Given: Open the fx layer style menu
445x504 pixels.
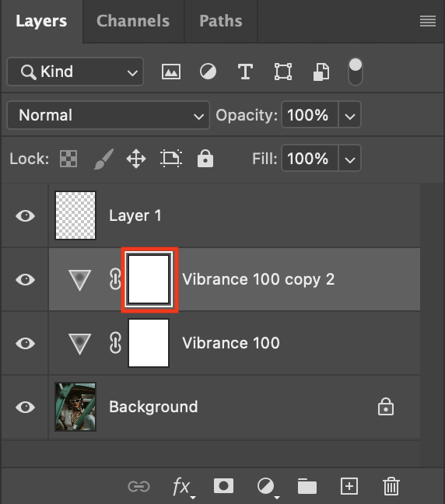Looking at the screenshot, I should point(184,487).
